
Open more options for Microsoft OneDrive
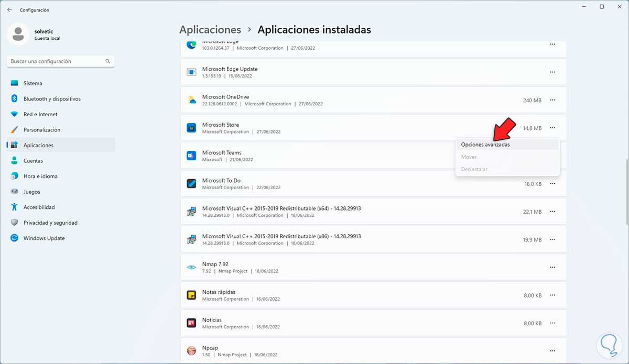coord(552,100)
